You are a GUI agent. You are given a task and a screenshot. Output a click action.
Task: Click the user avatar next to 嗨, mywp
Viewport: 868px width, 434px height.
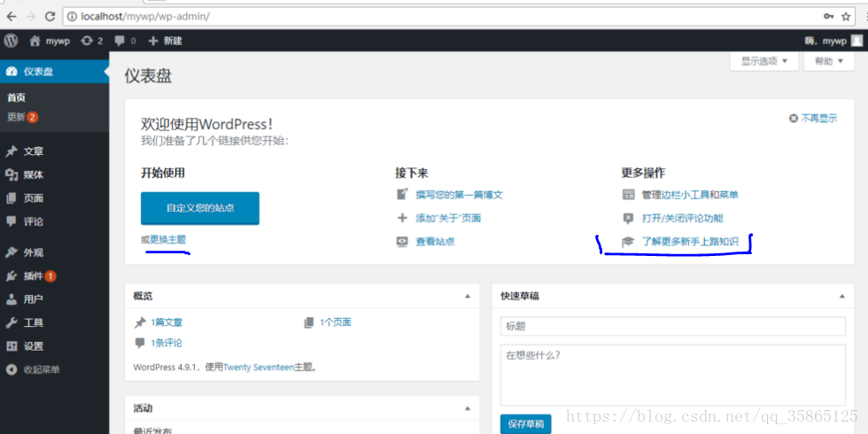coord(856,41)
